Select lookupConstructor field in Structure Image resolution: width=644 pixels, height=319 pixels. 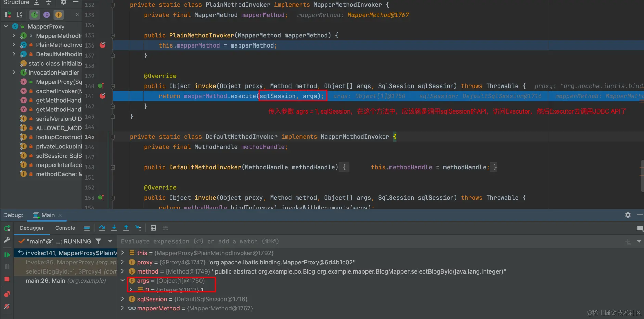[51, 137]
